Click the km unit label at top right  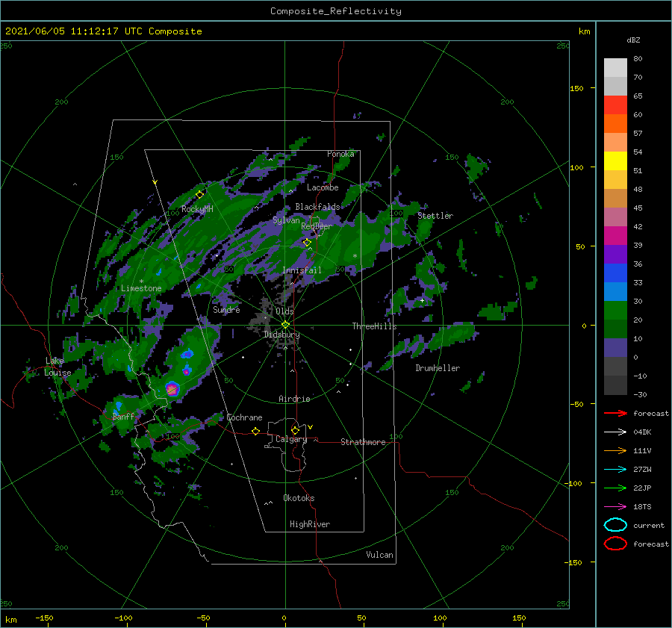coord(584,31)
